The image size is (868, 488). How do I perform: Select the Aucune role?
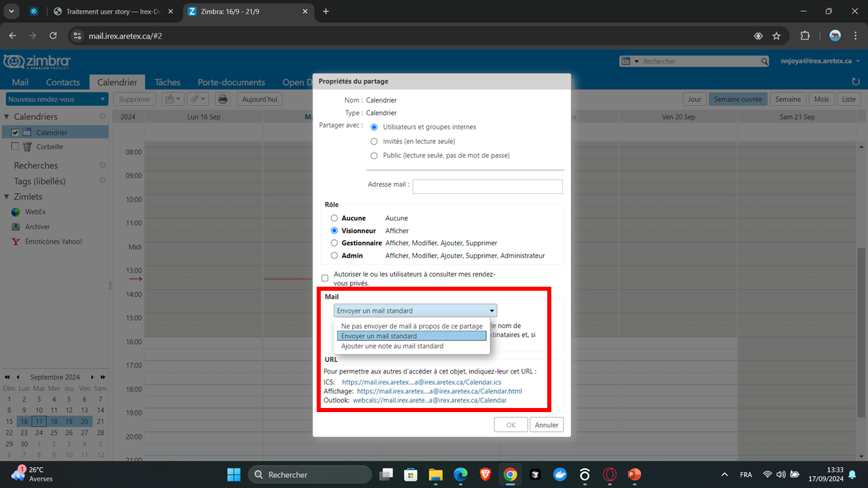pyautogui.click(x=334, y=218)
